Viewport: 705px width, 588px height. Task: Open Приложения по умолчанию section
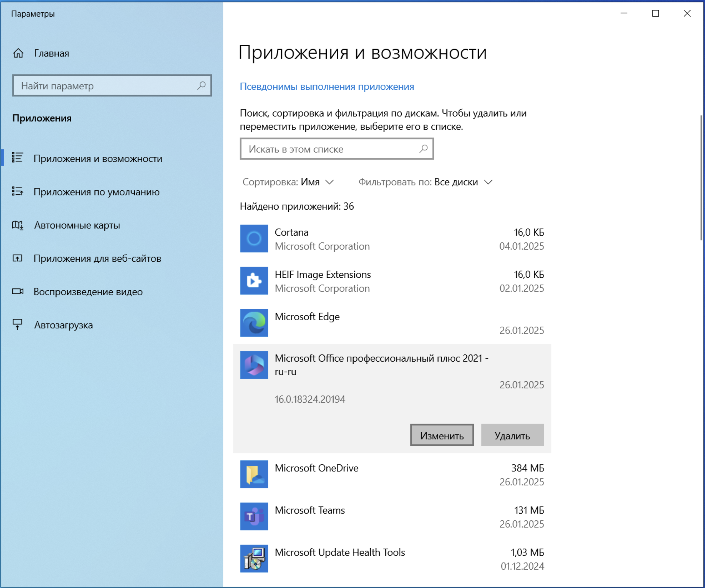point(112,192)
